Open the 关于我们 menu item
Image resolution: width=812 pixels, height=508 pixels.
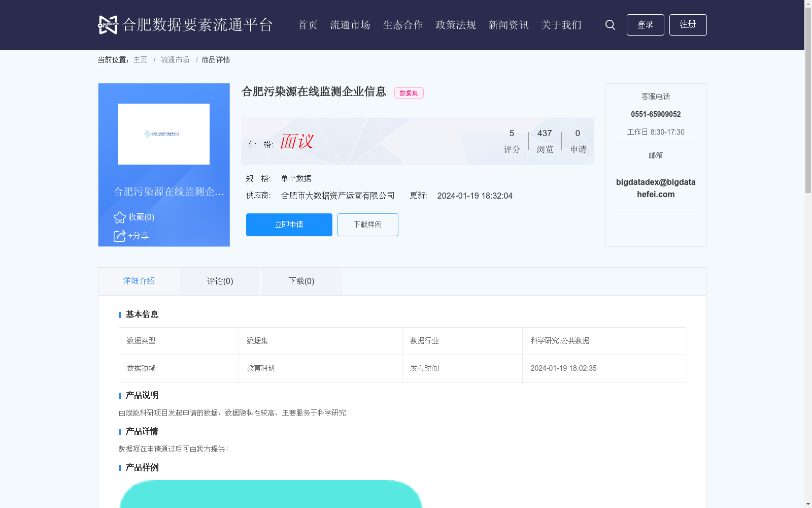pyautogui.click(x=561, y=25)
